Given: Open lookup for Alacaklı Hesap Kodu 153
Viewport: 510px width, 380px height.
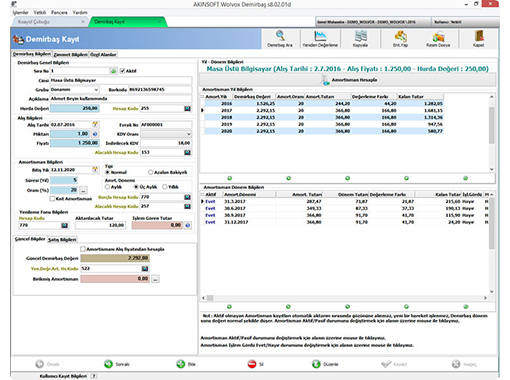Looking at the screenshot, I should click(x=188, y=152).
